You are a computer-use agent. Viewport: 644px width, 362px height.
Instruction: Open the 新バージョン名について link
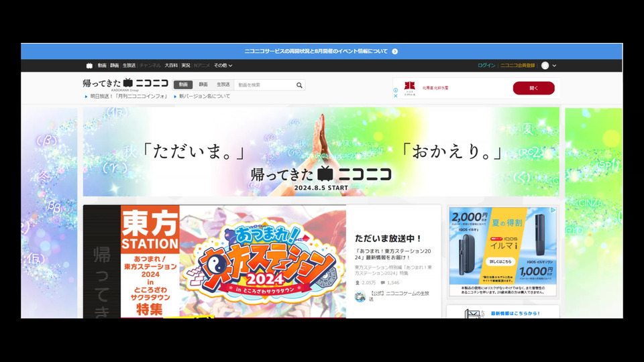[x=204, y=97]
